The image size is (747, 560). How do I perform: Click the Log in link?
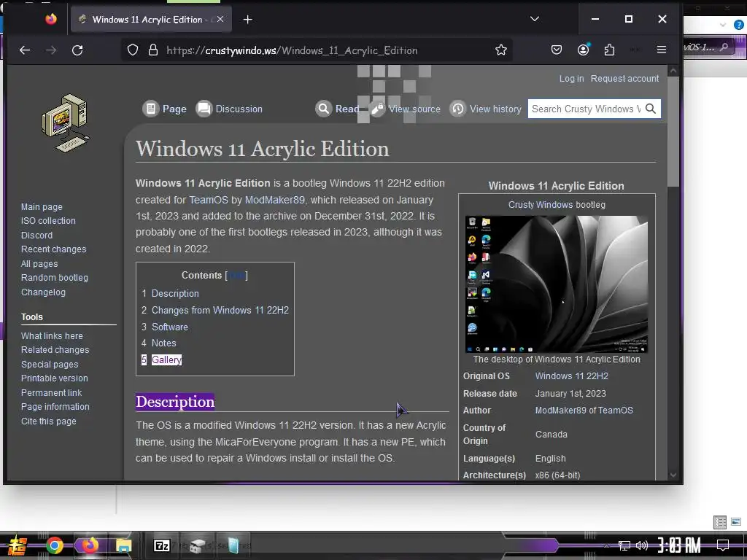point(571,79)
